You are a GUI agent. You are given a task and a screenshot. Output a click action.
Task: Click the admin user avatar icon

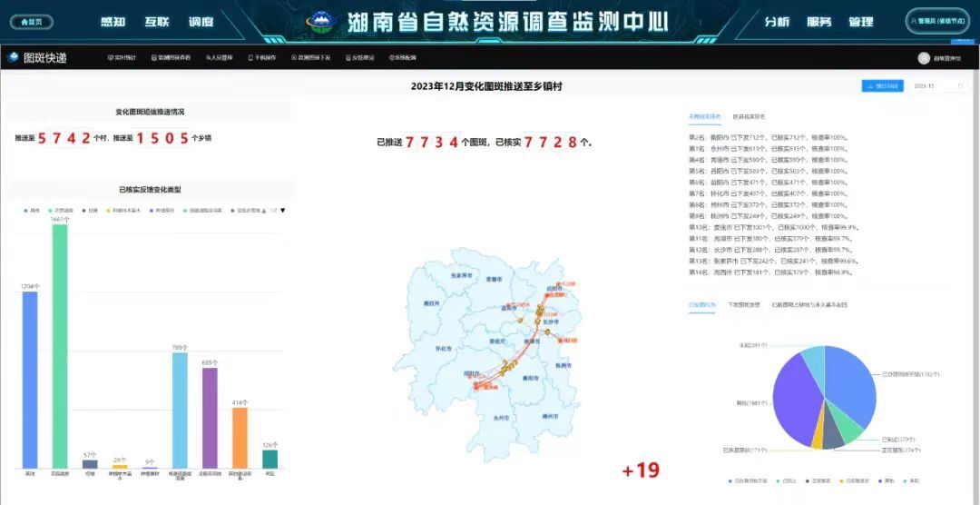(x=924, y=58)
